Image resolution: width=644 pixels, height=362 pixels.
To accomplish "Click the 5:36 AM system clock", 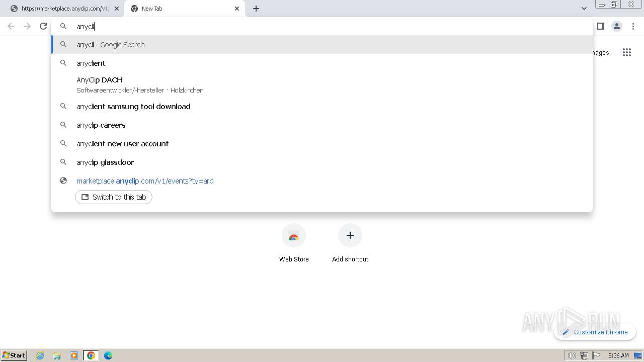I will pyautogui.click(x=618, y=355).
